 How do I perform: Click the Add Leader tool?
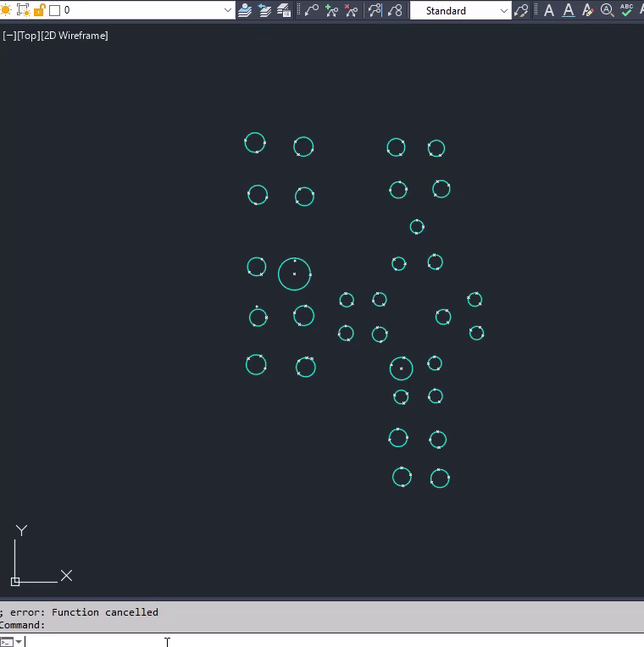coord(331,10)
